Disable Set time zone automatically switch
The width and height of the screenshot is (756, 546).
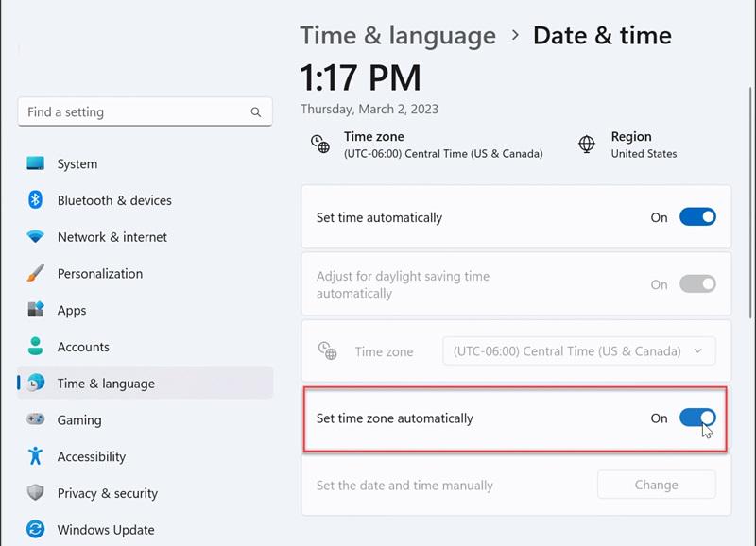[x=697, y=418]
